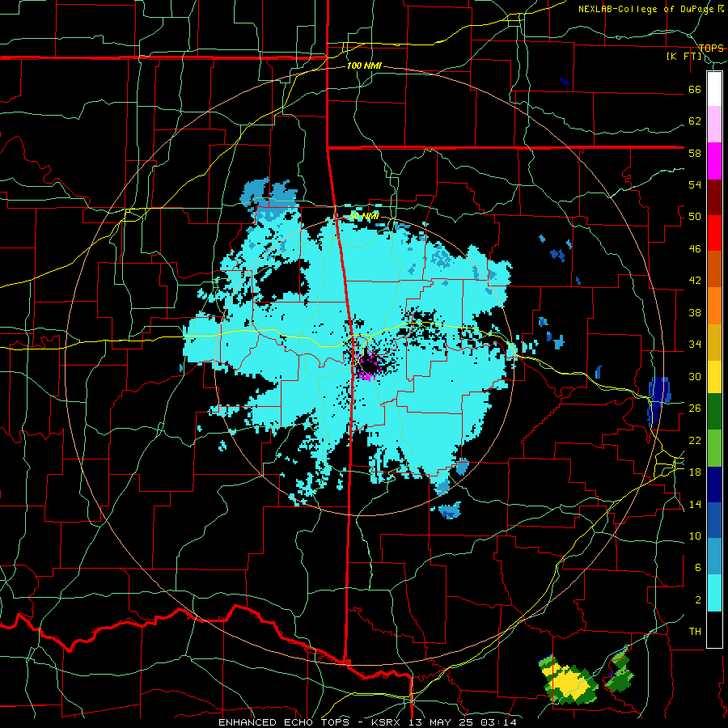Screen dimensions: 728x728
Task: Click the navy blue legend swatch
Action: 714,485
